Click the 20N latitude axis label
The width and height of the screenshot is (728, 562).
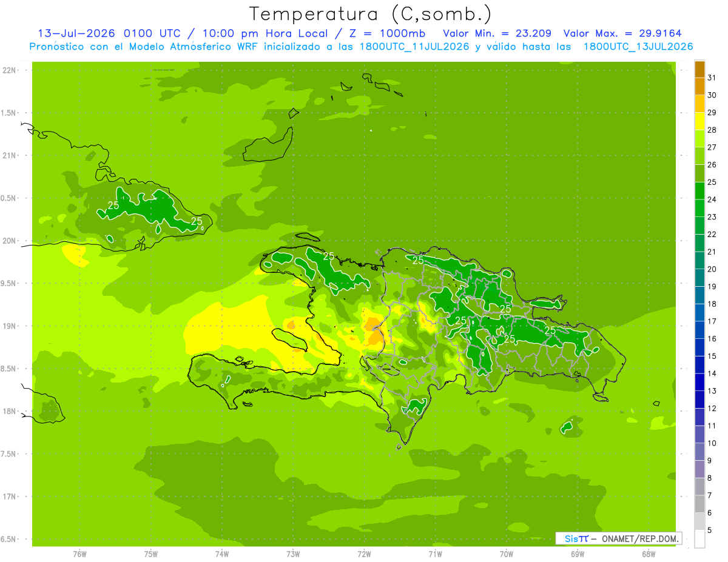click(x=10, y=241)
